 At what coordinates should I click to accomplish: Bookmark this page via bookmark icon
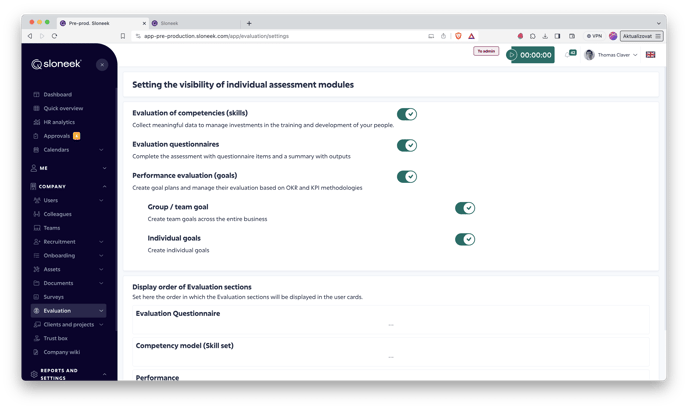123,36
